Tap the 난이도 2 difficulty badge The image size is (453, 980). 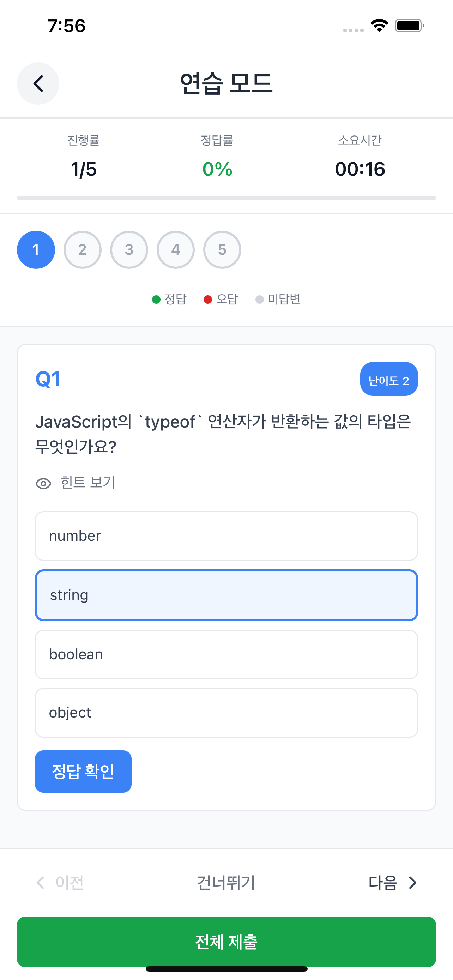point(389,379)
